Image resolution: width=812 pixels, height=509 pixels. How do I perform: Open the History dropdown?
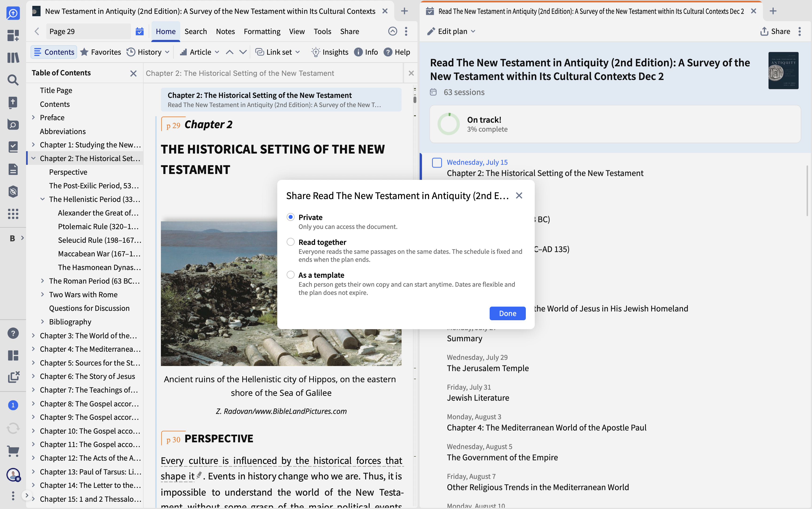148,52
